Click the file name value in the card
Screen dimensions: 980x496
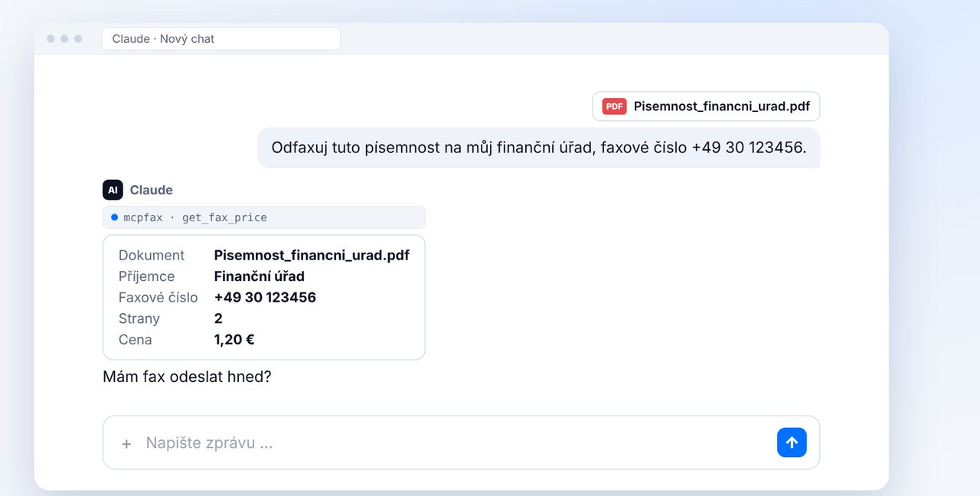tap(312, 255)
